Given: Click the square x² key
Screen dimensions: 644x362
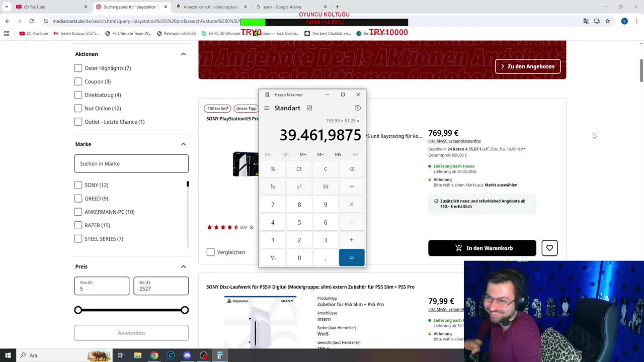Looking at the screenshot, I should (299, 187).
